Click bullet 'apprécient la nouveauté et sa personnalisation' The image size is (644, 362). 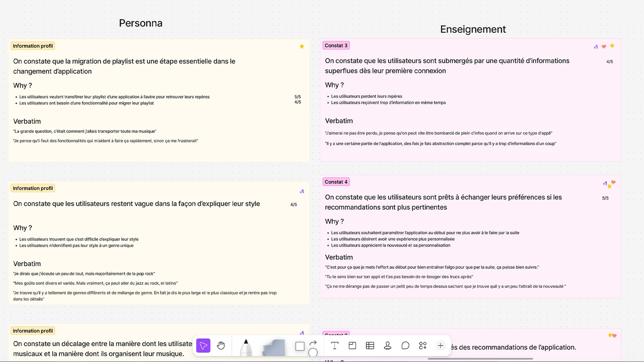tap(391, 245)
